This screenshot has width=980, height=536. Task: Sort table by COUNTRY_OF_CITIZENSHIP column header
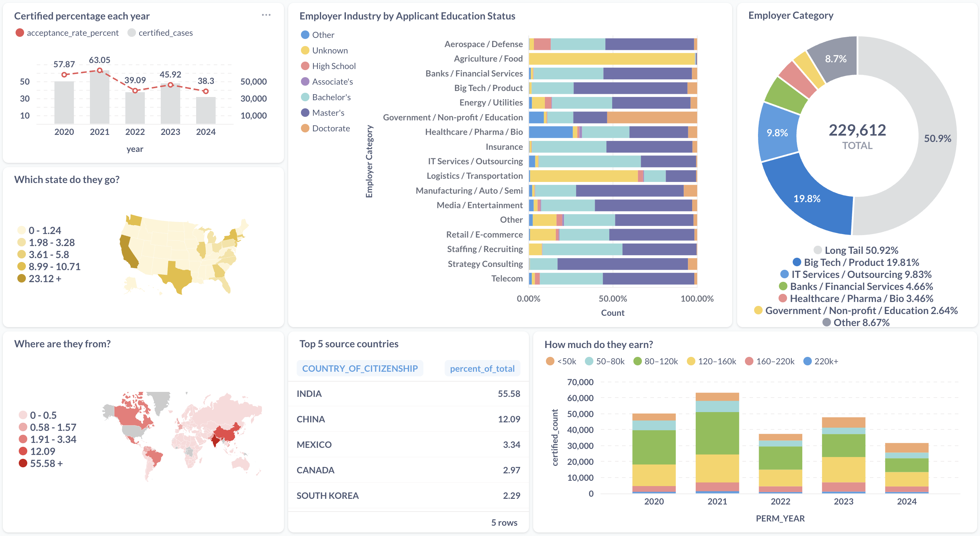pyautogui.click(x=360, y=368)
